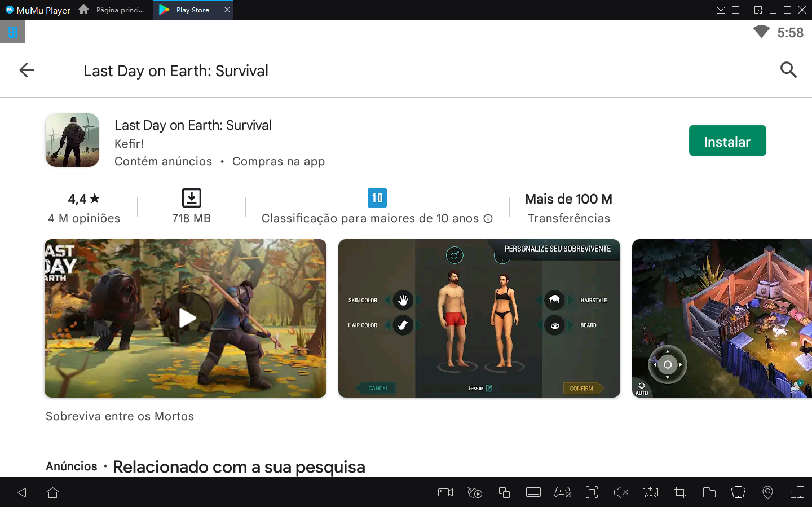Open the shared folder tool
The height and width of the screenshot is (507, 812).
pyautogui.click(x=709, y=492)
